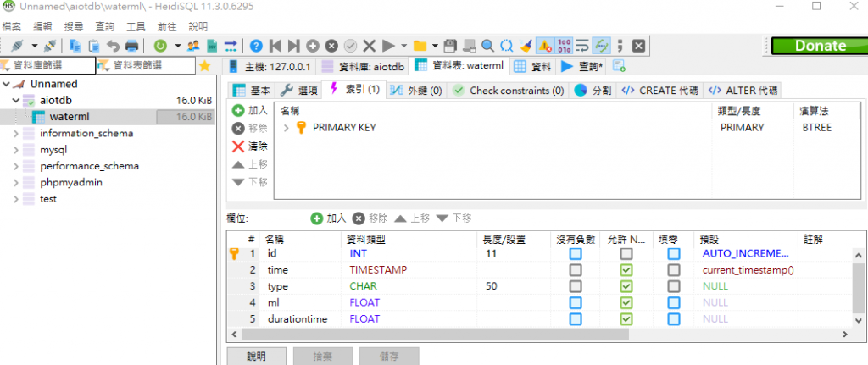Toggle zerofill checkbox for id column

[x=673, y=254]
